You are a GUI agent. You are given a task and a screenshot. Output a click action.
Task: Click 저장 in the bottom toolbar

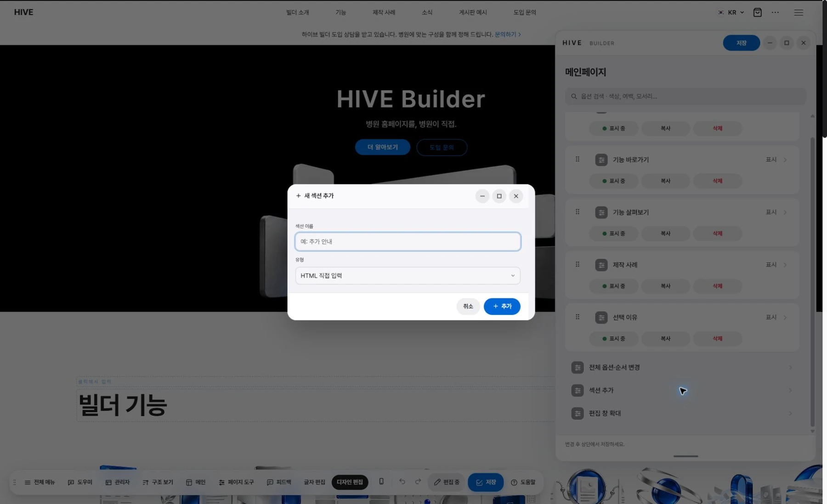(x=486, y=482)
